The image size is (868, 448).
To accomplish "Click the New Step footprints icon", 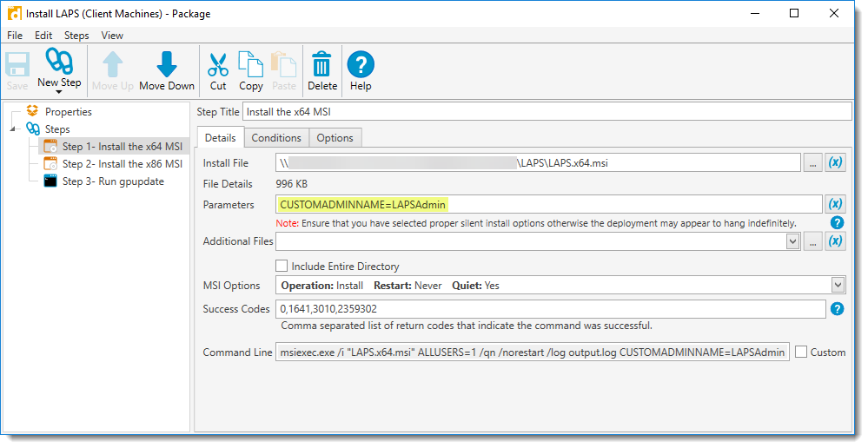I will 59,62.
